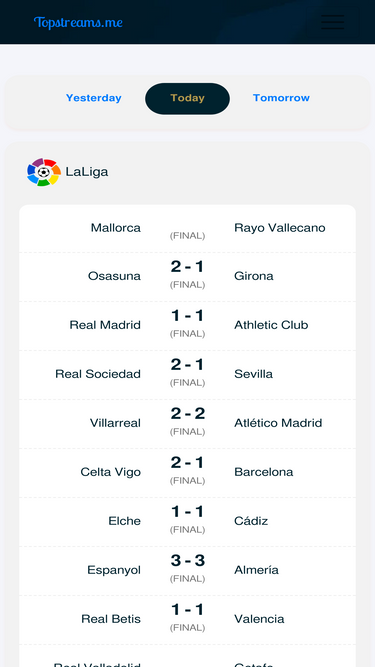The image size is (375, 667).
Task: Open the hamburger menu icon
Action: 332,22
